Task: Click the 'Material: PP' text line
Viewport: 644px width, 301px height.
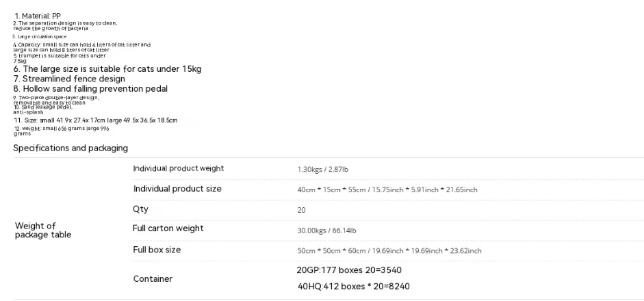Action: [37, 16]
